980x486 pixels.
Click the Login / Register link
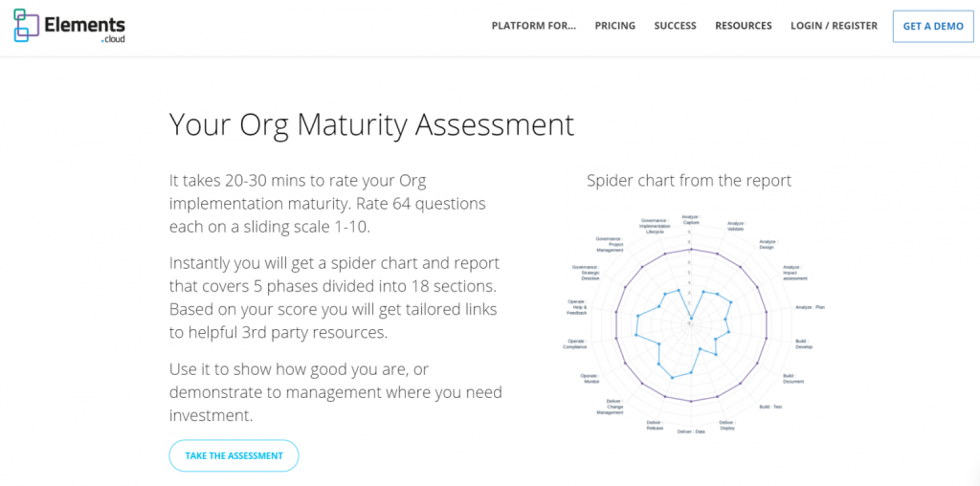click(834, 26)
